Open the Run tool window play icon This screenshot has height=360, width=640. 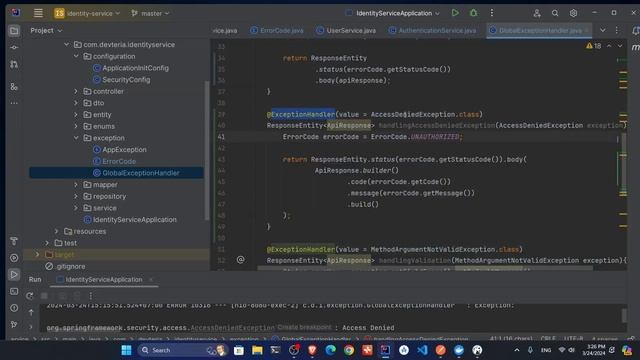coord(14,275)
